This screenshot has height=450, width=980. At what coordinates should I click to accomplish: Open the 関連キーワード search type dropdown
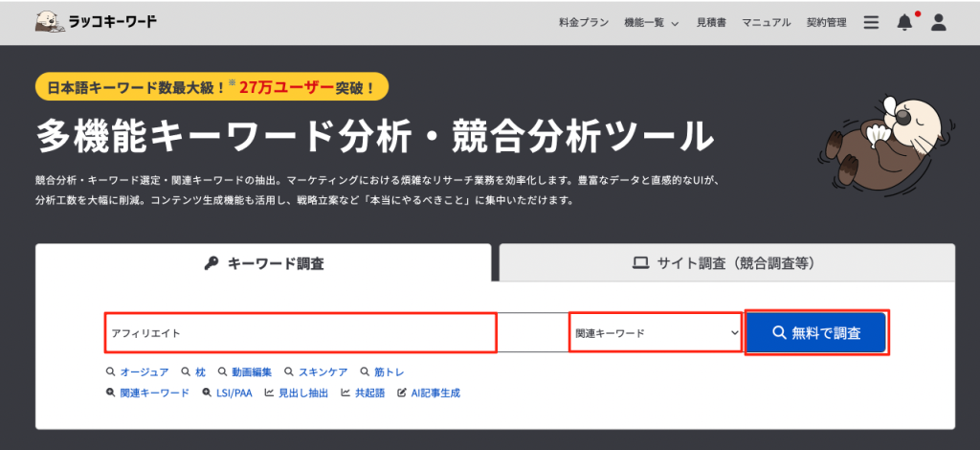pyautogui.click(x=656, y=333)
